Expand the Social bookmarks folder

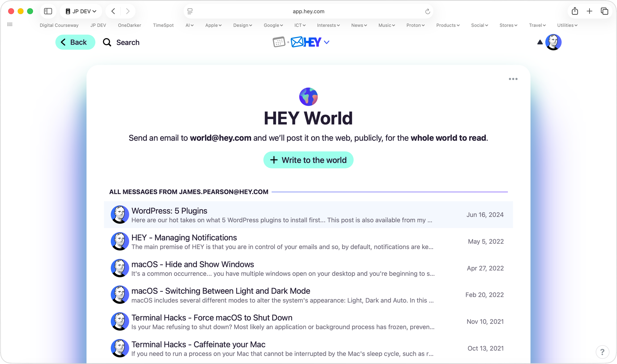pos(480,25)
